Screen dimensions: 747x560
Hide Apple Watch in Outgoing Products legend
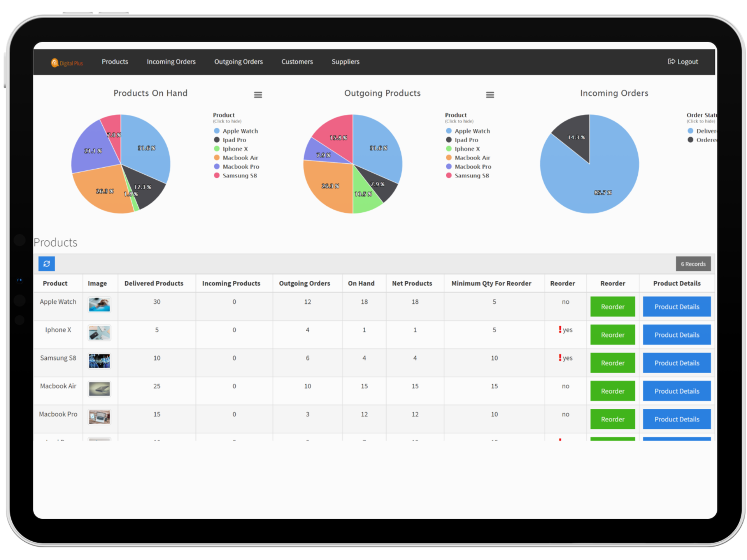coord(468,131)
